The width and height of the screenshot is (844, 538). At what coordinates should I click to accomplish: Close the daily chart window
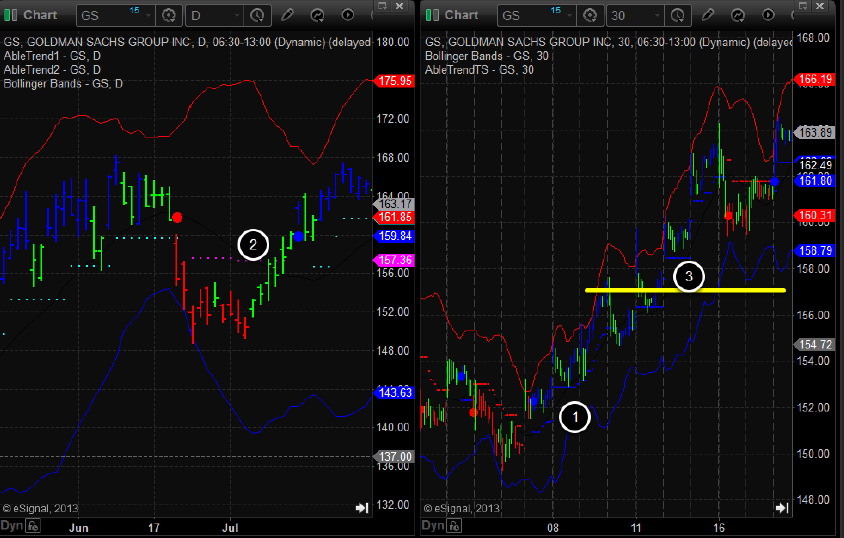click(399, 6)
